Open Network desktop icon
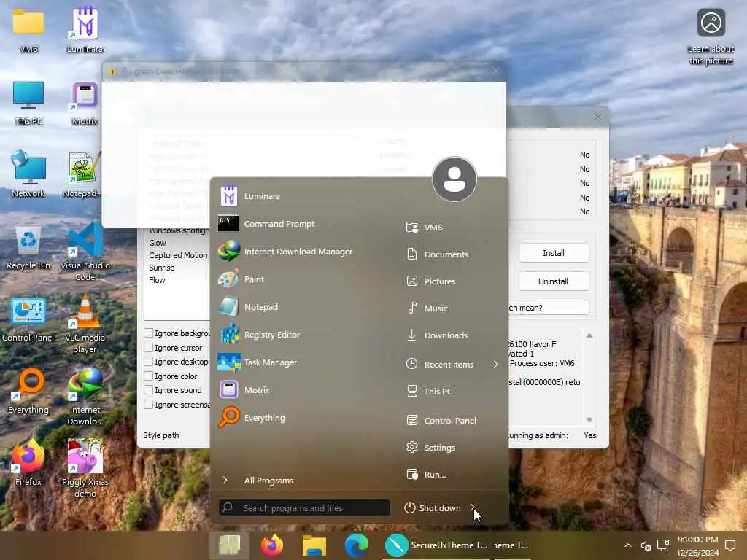Viewport: 747px width, 560px height. (x=28, y=174)
